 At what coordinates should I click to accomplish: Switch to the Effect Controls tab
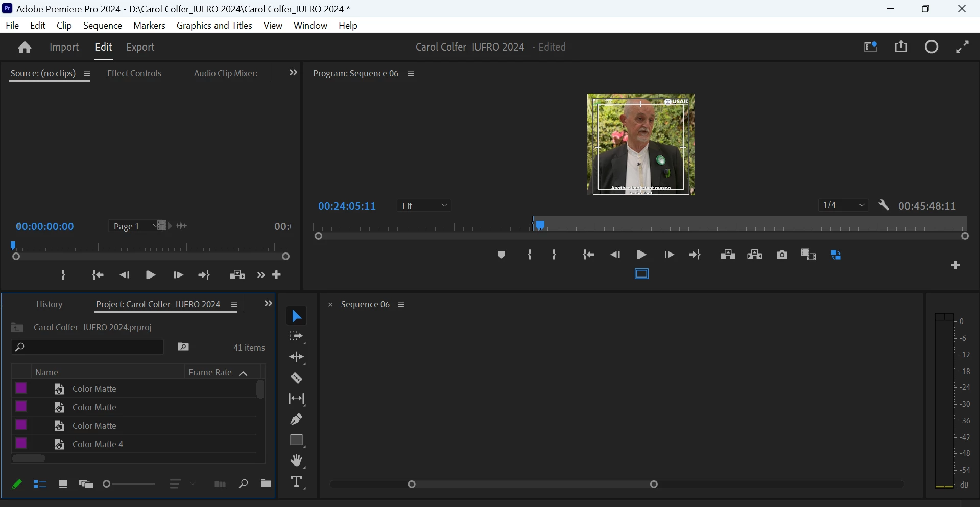[x=134, y=73]
